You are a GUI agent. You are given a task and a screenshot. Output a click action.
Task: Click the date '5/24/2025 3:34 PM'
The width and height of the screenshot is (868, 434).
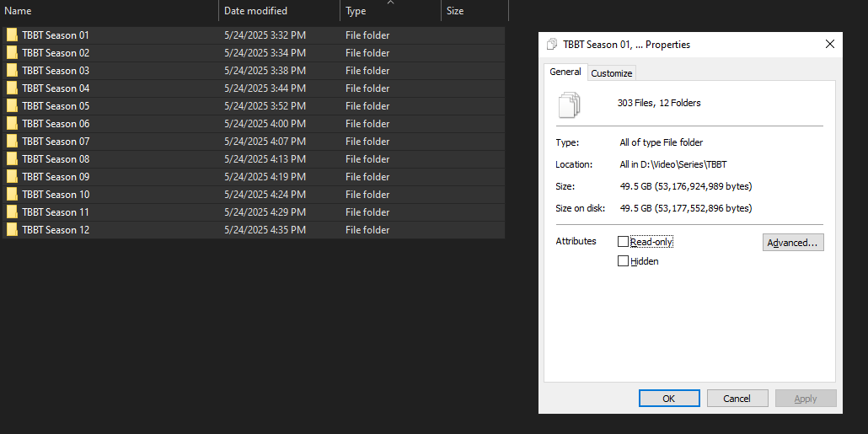click(x=265, y=53)
